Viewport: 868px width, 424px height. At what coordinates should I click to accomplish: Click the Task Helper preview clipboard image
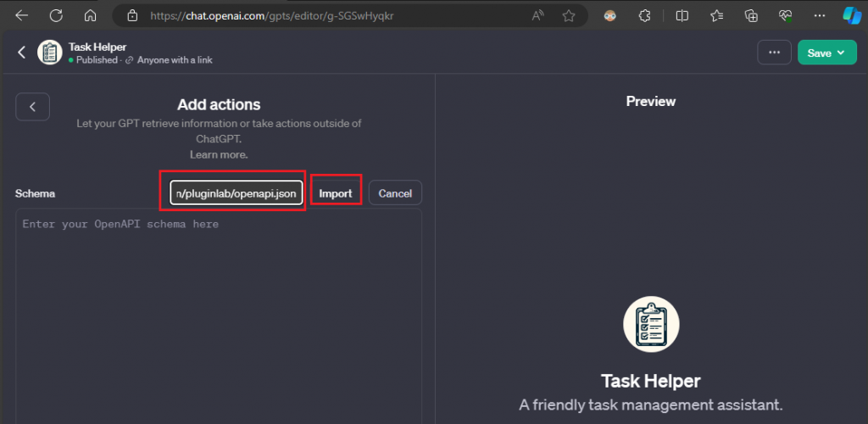tap(651, 325)
